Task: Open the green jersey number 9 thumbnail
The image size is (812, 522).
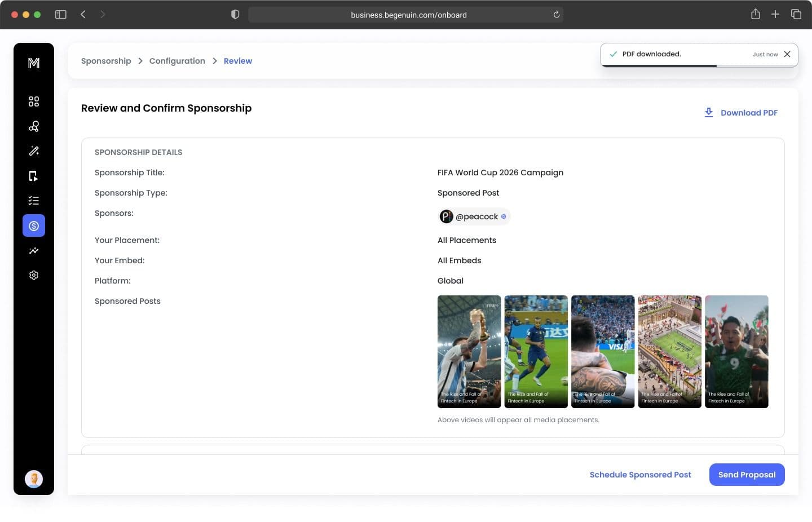Action: pyautogui.click(x=736, y=352)
